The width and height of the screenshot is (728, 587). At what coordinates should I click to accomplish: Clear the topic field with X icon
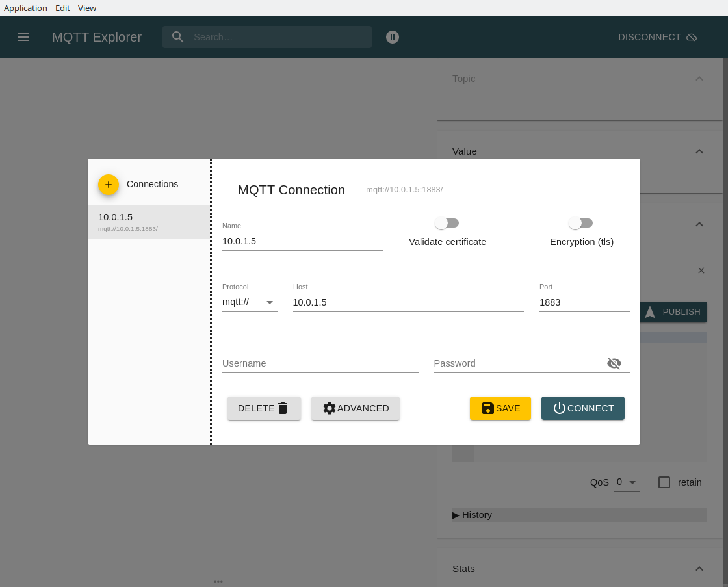tap(701, 270)
